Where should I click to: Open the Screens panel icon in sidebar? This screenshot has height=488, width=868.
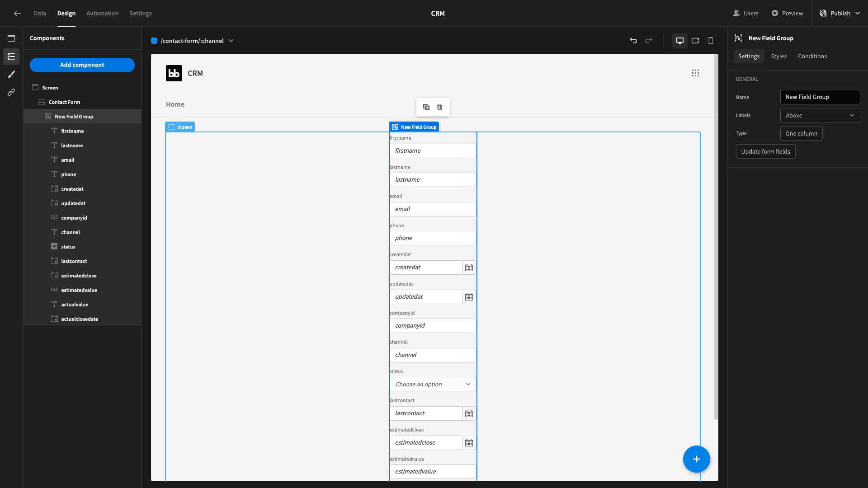click(x=11, y=38)
